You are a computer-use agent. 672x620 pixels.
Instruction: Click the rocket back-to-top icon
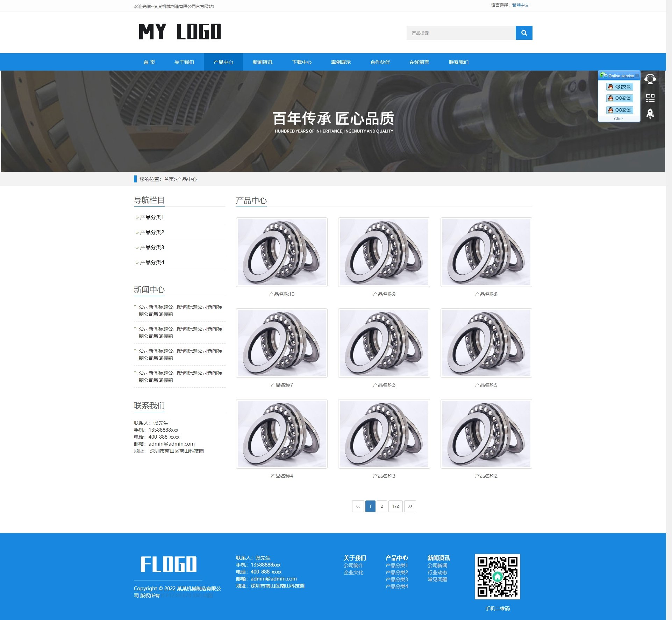point(650,114)
